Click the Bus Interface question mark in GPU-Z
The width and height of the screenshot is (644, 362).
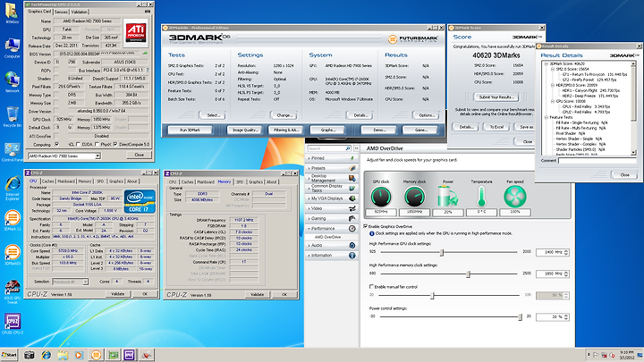pyautogui.click(x=148, y=71)
